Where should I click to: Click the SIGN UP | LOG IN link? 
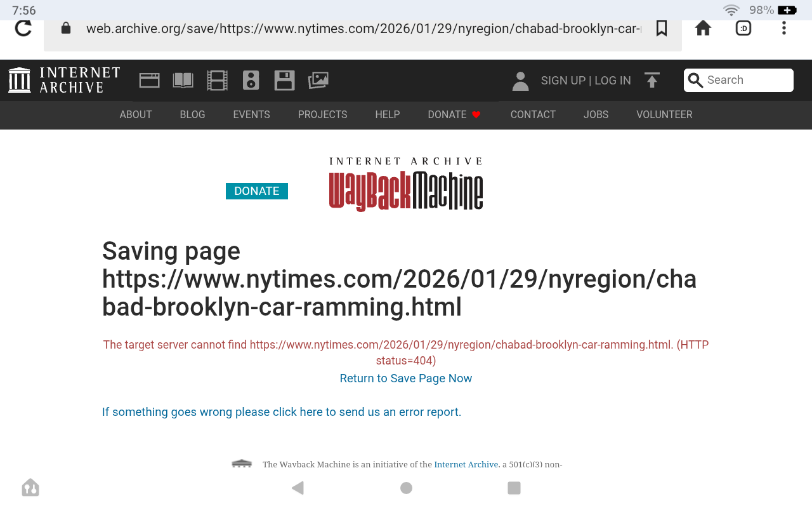586,81
